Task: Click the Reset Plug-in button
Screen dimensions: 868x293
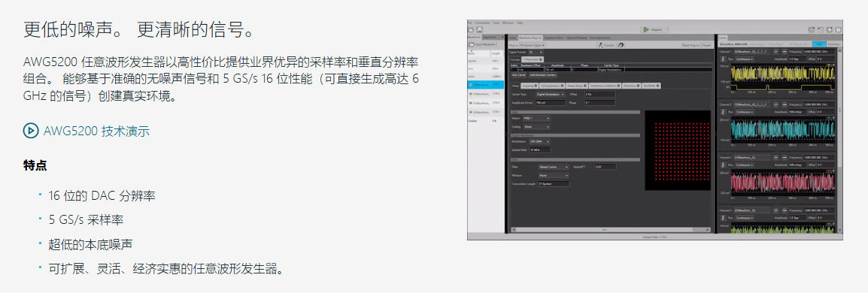Action: (690, 44)
